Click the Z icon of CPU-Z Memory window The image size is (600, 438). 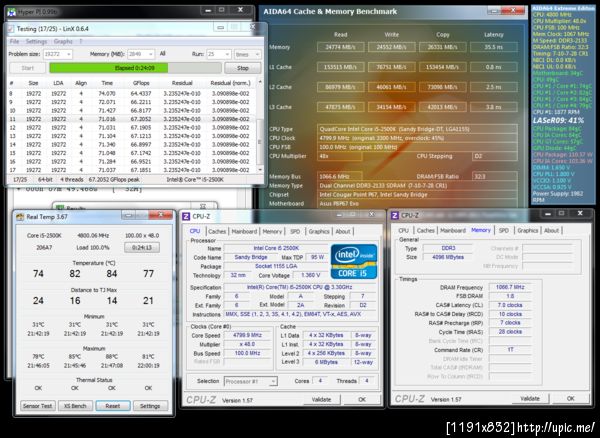(395, 216)
